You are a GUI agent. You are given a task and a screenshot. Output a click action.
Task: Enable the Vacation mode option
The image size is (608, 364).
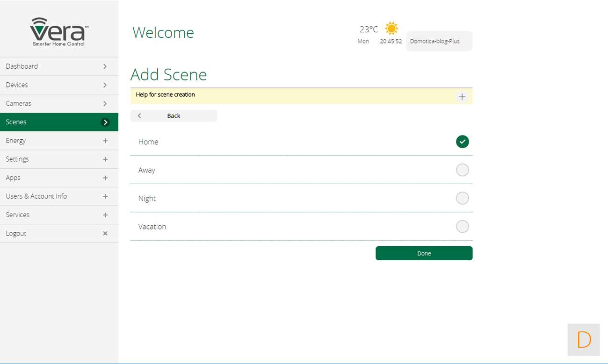click(462, 227)
